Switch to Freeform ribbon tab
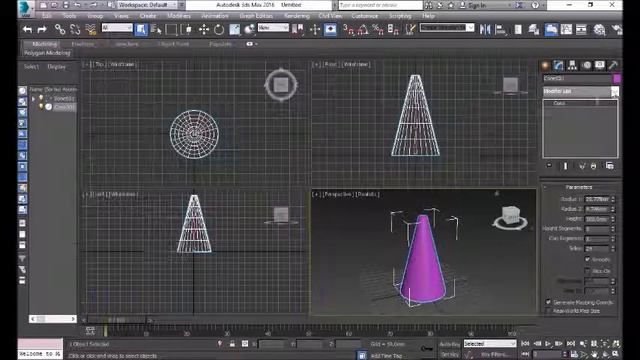The height and width of the screenshot is (360, 640). [x=82, y=44]
